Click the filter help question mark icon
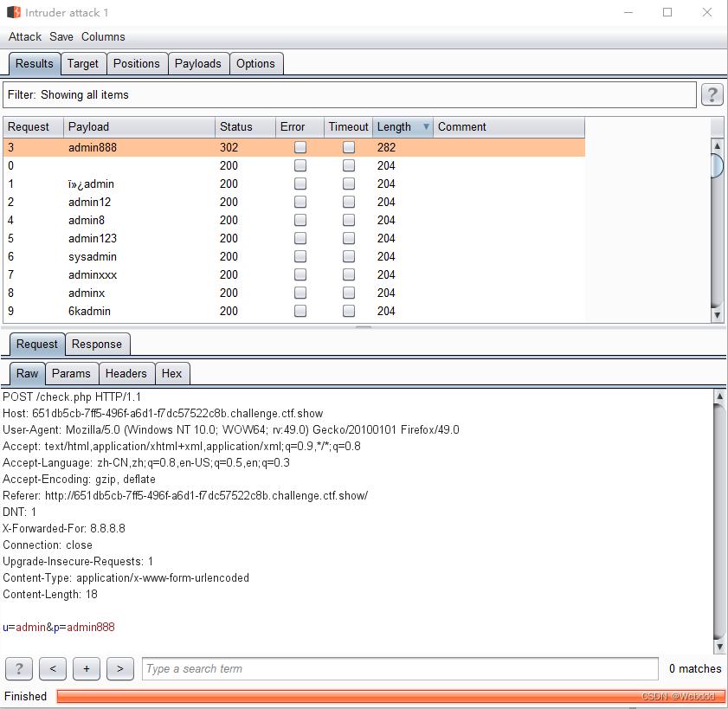Image resolution: width=728 pixels, height=709 pixels. coord(712,94)
